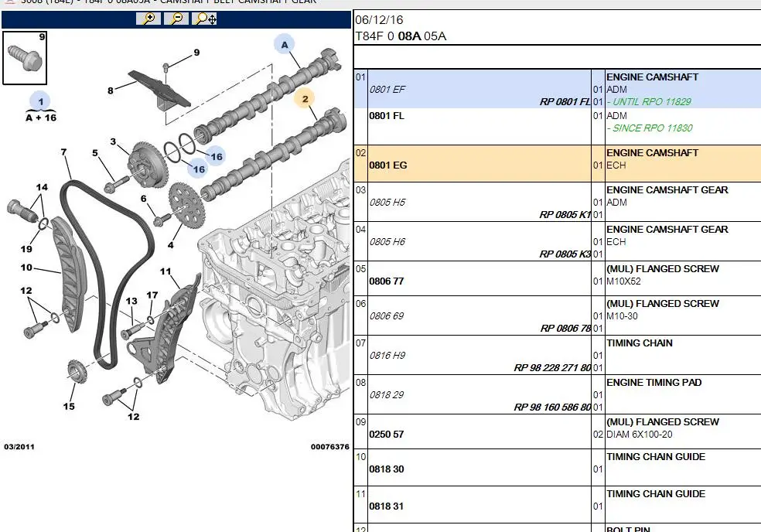
Task: Click the UNTIL RPO 11829 note
Action: click(x=649, y=101)
